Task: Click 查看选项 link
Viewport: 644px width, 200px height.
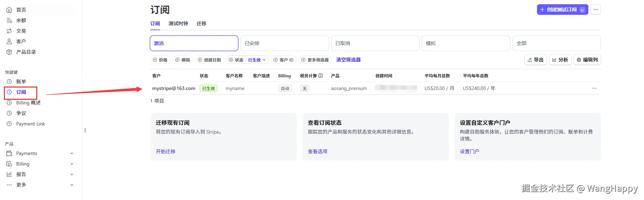Action: 318,151
